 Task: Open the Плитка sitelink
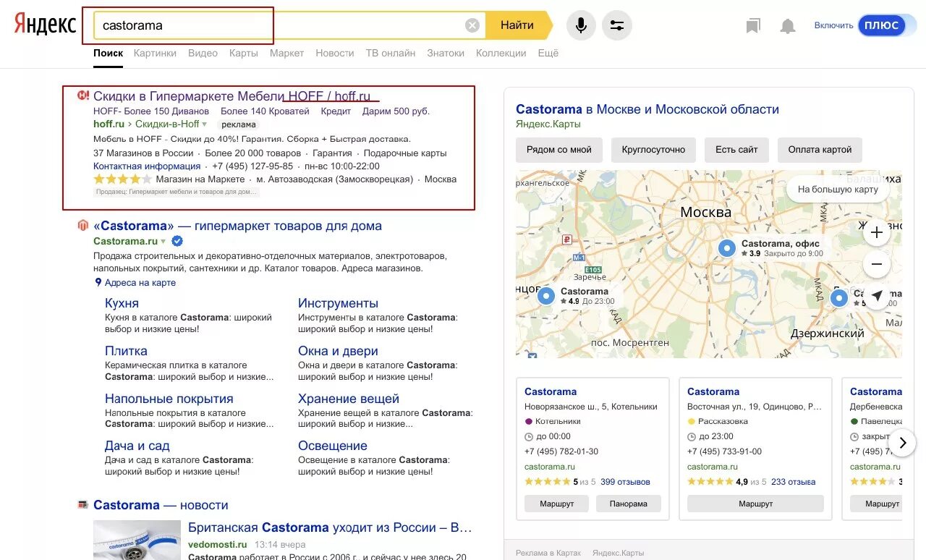pos(126,351)
